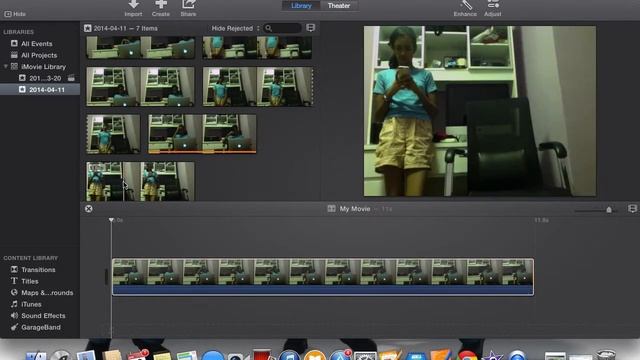Click the Share toolbar icon
The image size is (640, 360).
(x=188, y=5)
